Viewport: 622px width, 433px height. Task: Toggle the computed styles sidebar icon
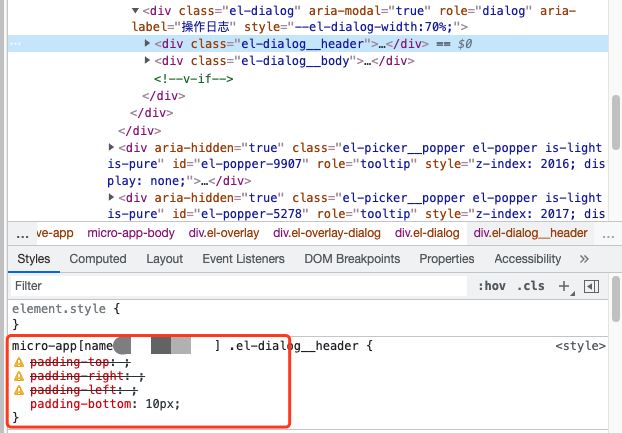click(x=591, y=286)
